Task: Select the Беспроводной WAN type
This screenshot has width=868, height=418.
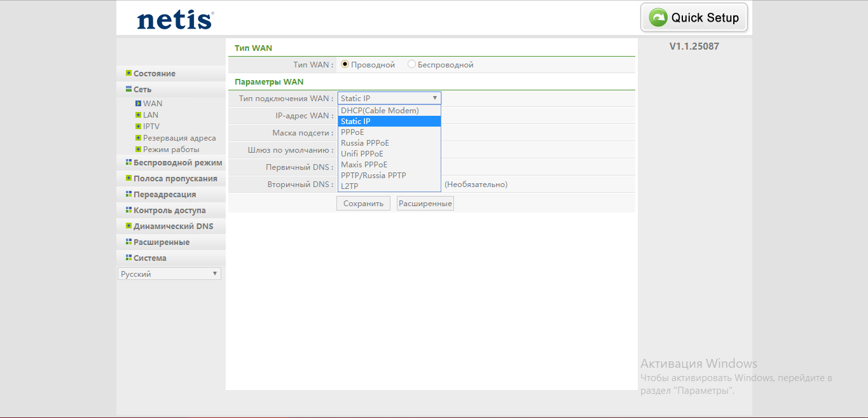Action: (x=411, y=64)
